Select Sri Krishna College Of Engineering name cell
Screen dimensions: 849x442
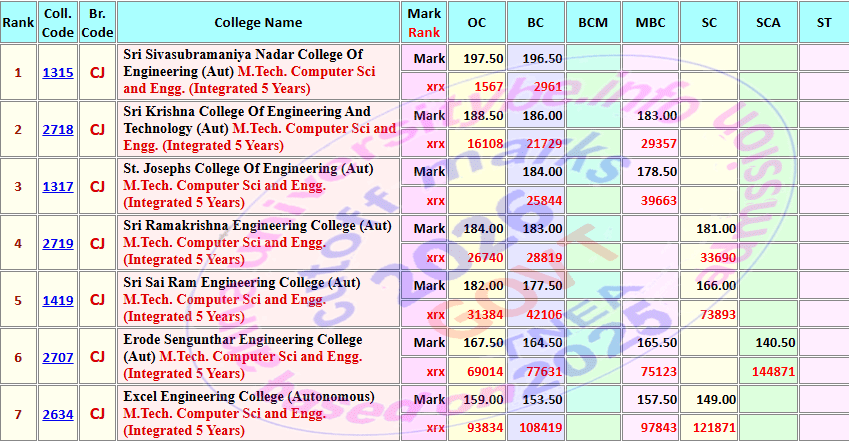258,129
